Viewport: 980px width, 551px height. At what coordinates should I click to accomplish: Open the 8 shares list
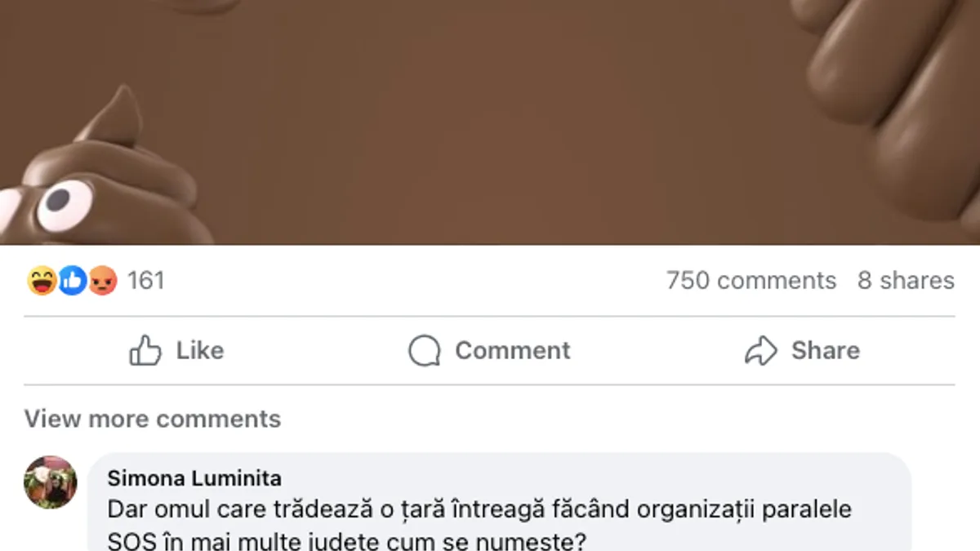(906, 281)
